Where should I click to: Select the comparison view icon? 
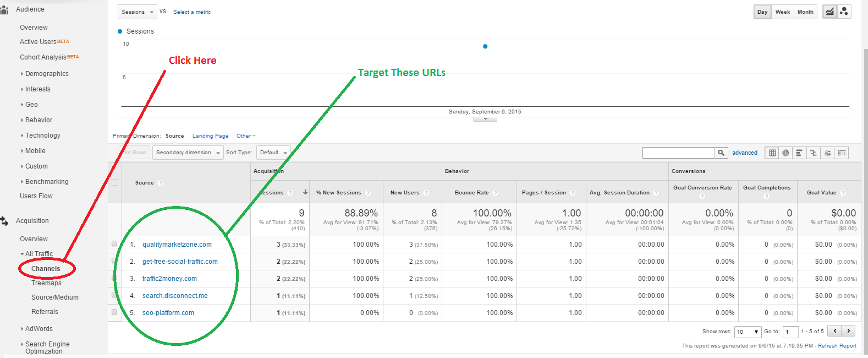813,153
